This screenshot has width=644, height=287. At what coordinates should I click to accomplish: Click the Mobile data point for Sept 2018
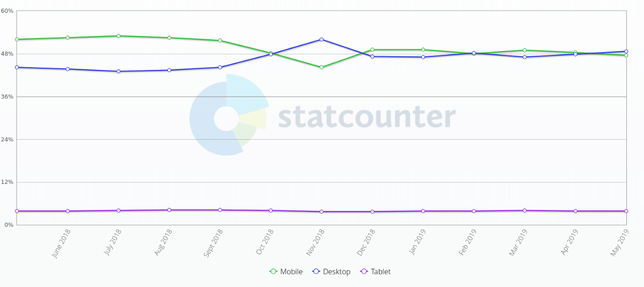tap(220, 40)
